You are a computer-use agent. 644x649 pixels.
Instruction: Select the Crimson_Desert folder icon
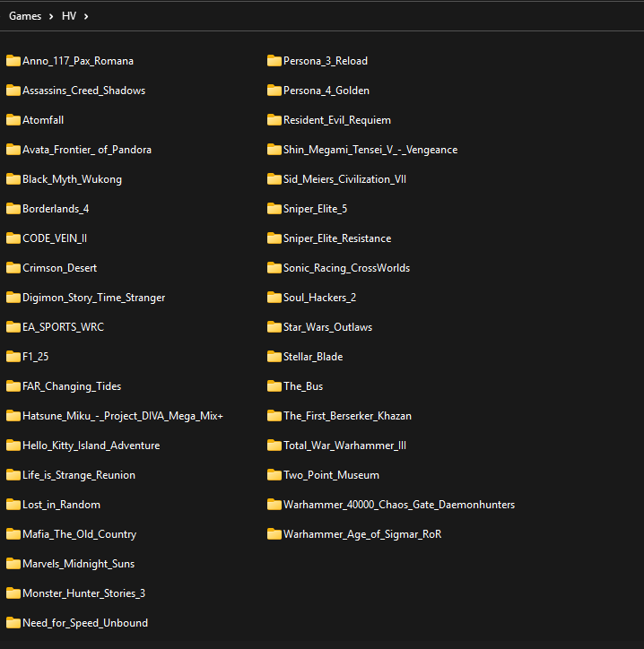pyautogui.click(x=13, y=268)
